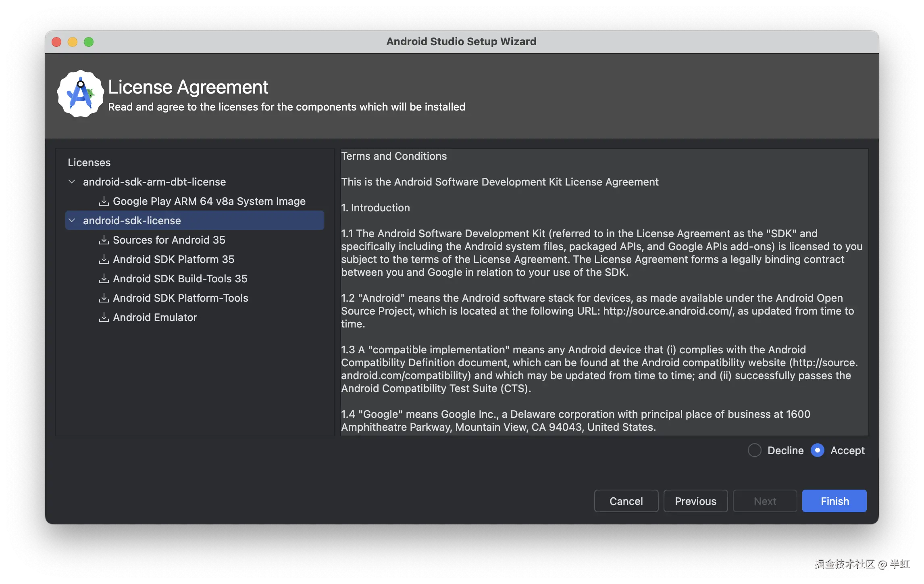The image size is (924, 584).
Task: Select android-sdk-arm-dbt-license tree entry
Action: [x=154, y=181]
